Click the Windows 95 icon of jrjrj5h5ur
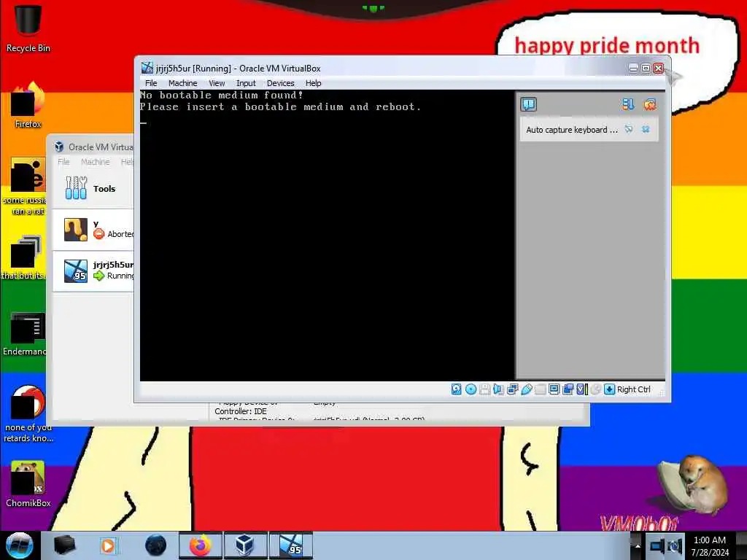 76,271
